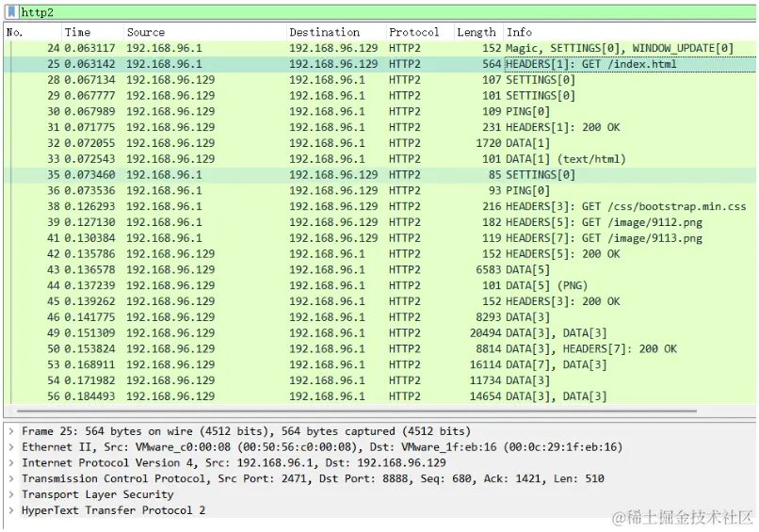The image size is (759, 532).
Task: Select packet 33 DATA[1] (text/html) row
Action: 379,159
